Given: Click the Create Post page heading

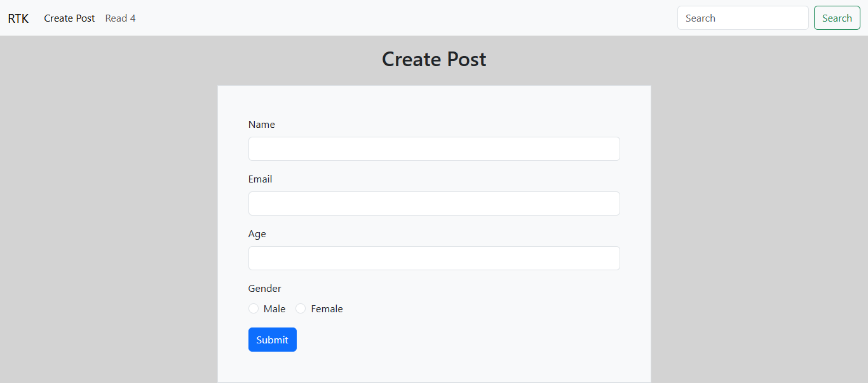Looking at the screenshot, I should coord(433,59).
